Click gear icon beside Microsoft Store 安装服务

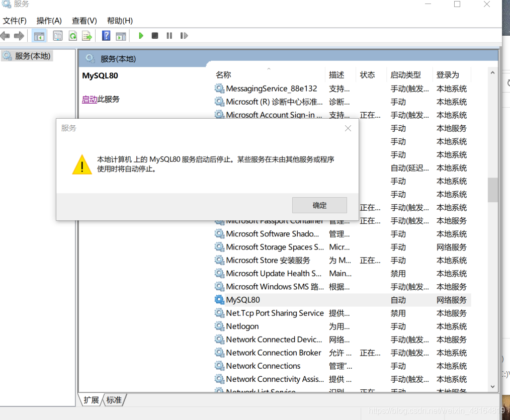click(220, 260)
